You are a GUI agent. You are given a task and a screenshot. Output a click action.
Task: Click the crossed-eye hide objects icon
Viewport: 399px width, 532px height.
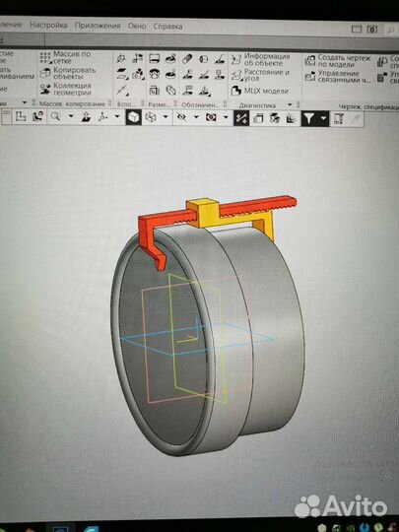181,117
